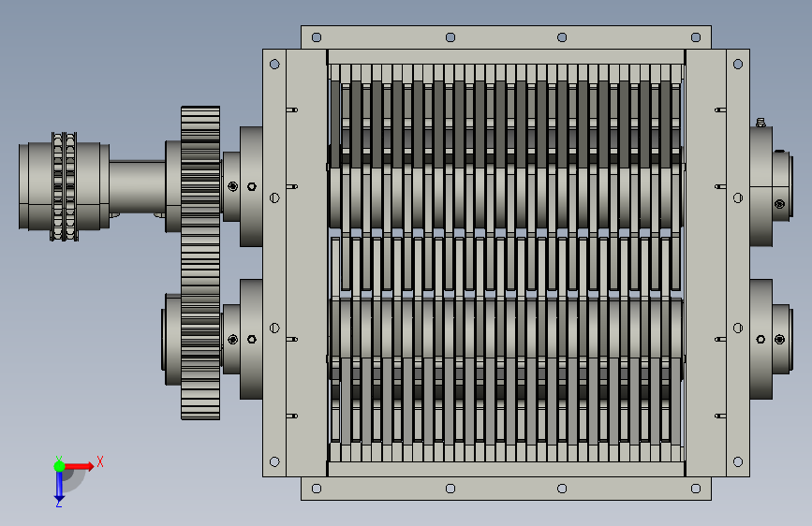Select the top mounting flange plate

click(506, 37)
